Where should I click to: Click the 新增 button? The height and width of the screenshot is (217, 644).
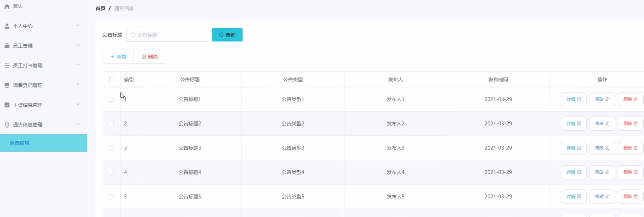pos(118,57)
